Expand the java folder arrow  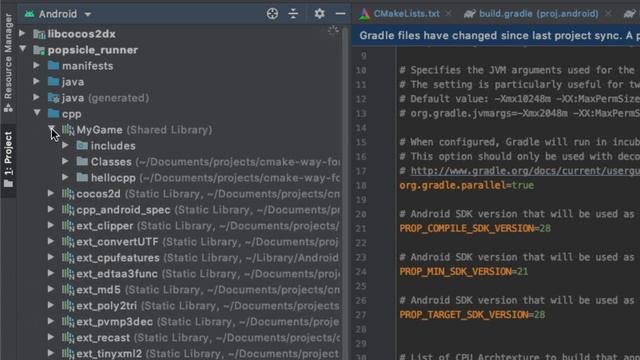pos(37,81)
